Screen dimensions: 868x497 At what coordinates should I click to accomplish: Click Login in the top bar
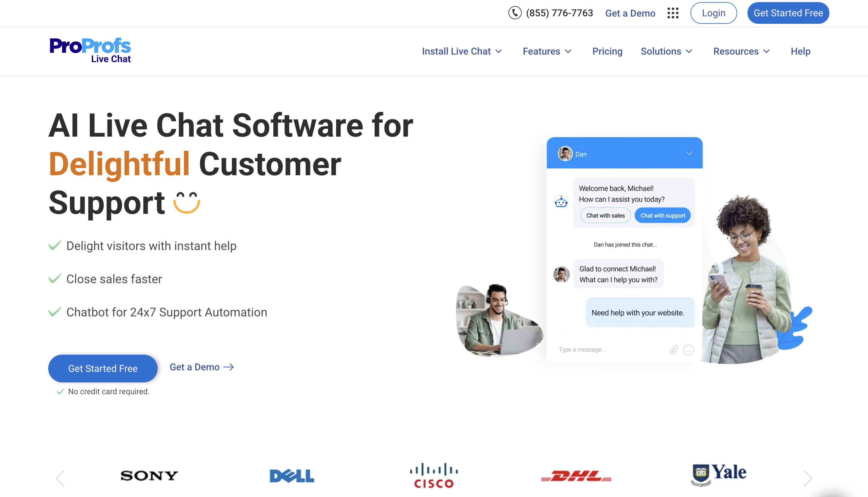point(713,13)
